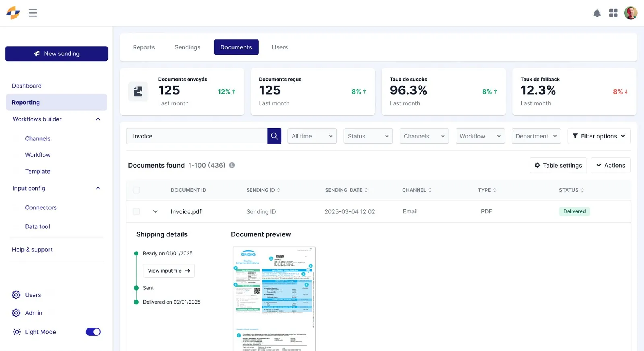Click the notifications bell icon
644x351 pixels.
[597, 13]
